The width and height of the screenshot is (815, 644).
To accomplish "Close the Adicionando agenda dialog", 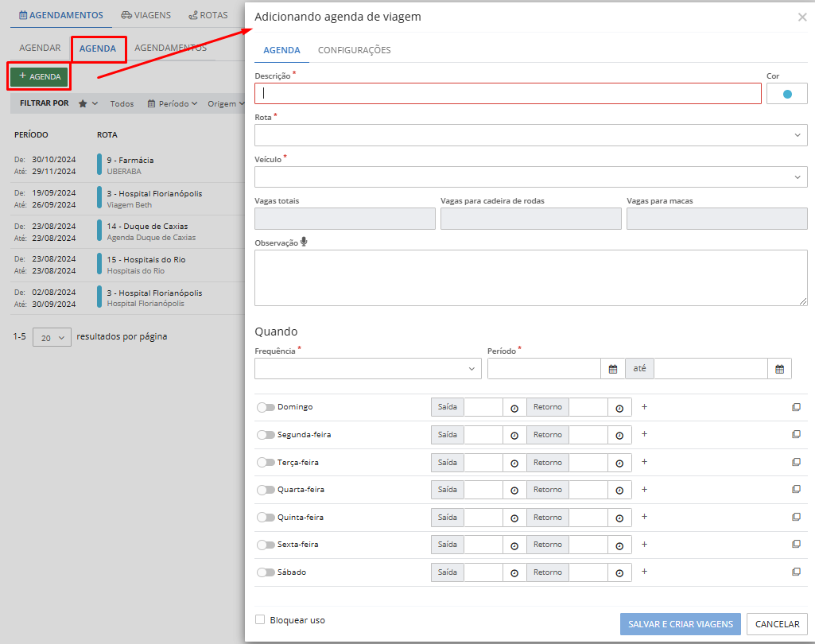I will coord(802,17).
